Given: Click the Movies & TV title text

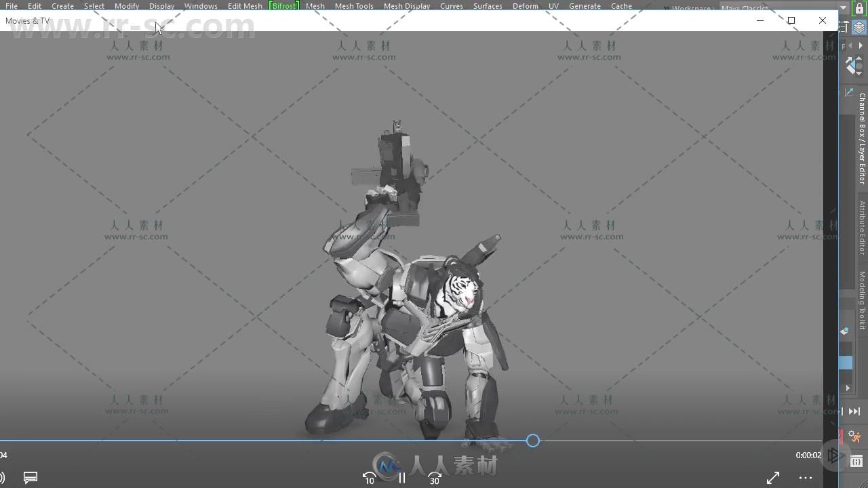Looking at the screenshot, I should (x=27, y=21).
